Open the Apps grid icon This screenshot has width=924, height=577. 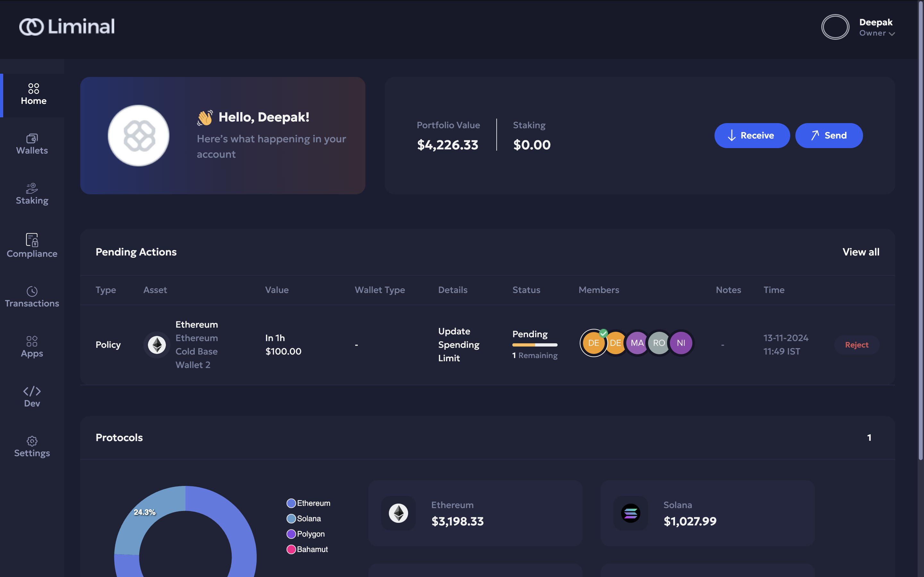pos(32,341)
